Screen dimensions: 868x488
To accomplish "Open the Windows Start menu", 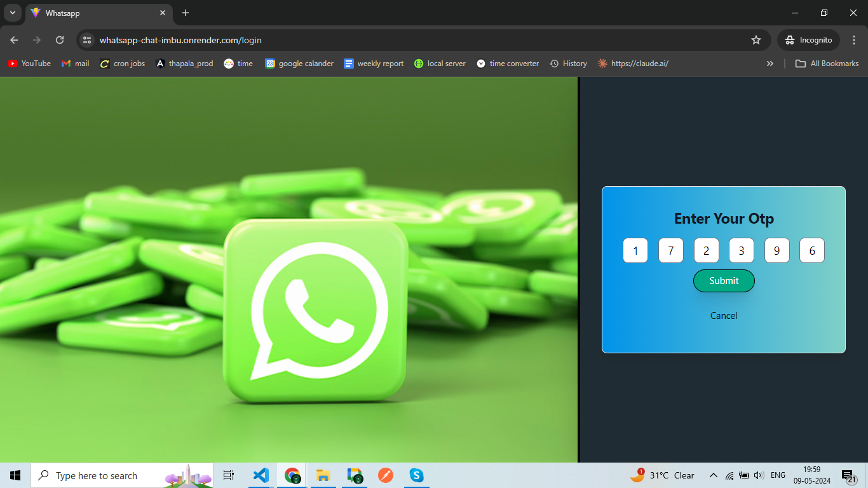I will (15, 475).
